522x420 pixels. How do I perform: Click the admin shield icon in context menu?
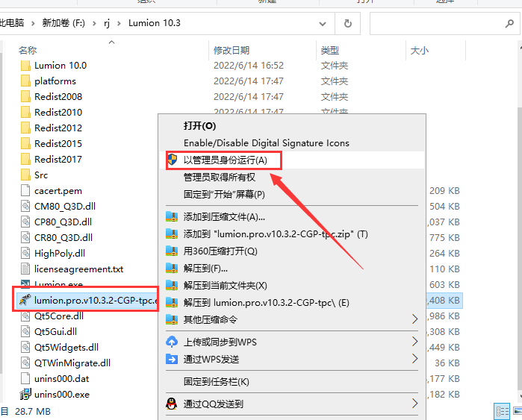pyautogui.click(x=172, y=160)
